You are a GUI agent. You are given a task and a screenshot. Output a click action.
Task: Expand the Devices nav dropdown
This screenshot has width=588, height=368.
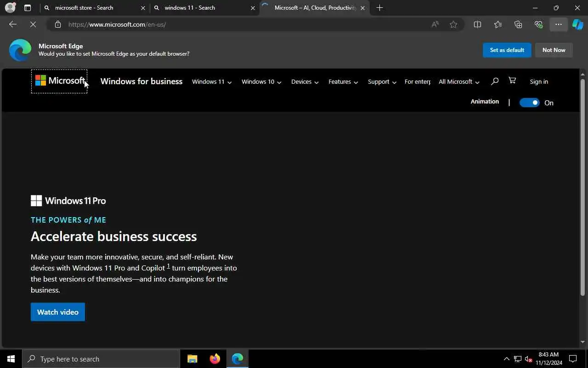(305, 81)
